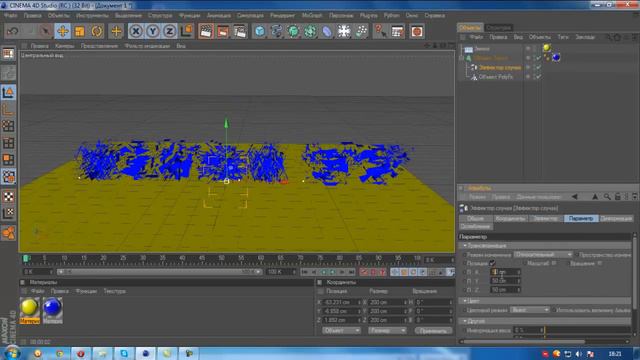Click the last-used tool plus icon
The height and width of the screenshot is (360, 640).
(116, 31)
